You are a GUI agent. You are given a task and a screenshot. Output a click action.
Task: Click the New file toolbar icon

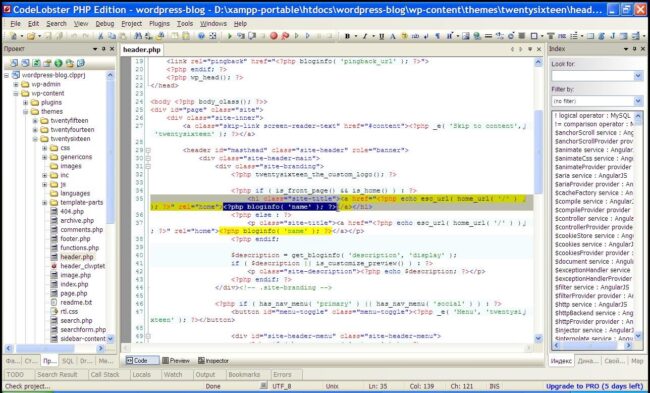[13, 36]
